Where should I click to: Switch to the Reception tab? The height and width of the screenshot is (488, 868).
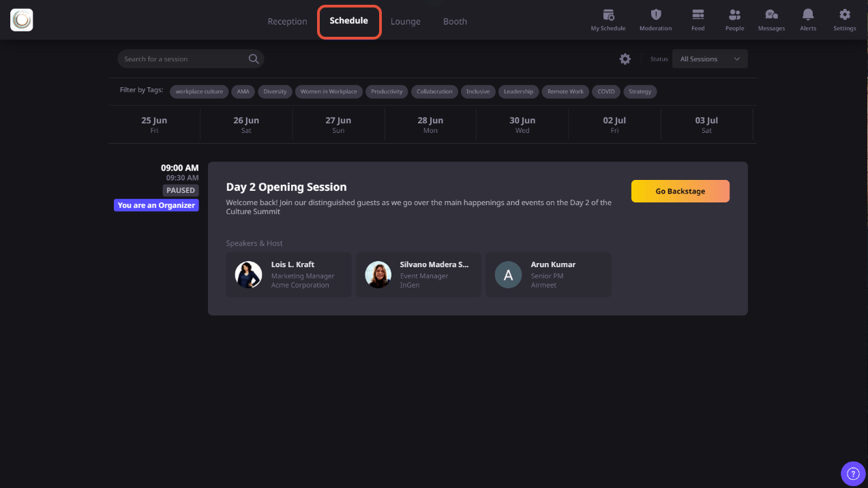coord(287,22)
